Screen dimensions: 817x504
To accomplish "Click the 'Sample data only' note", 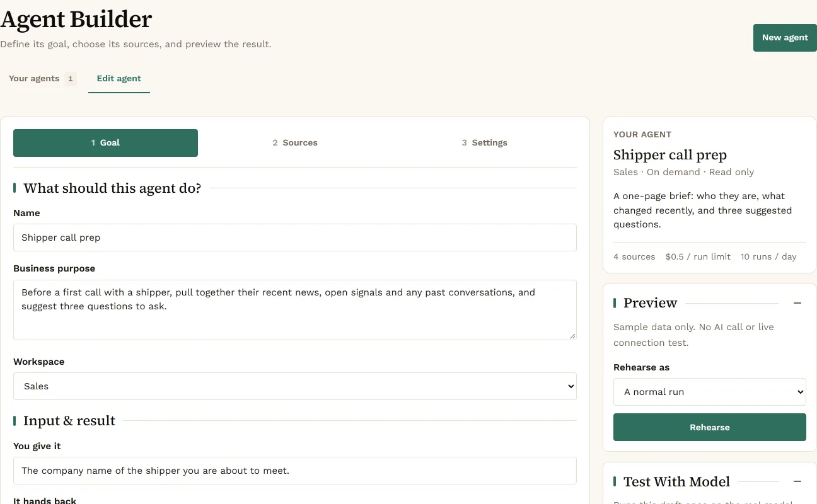I will [693, 335].
